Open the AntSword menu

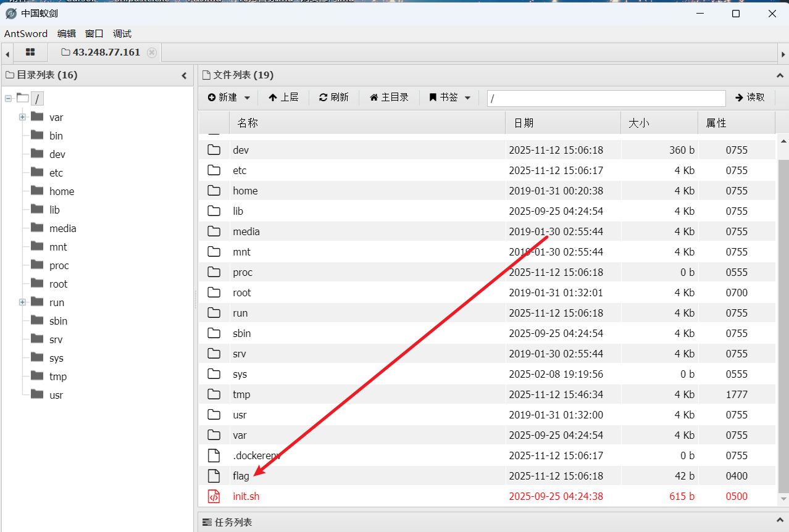click(26, 34)
